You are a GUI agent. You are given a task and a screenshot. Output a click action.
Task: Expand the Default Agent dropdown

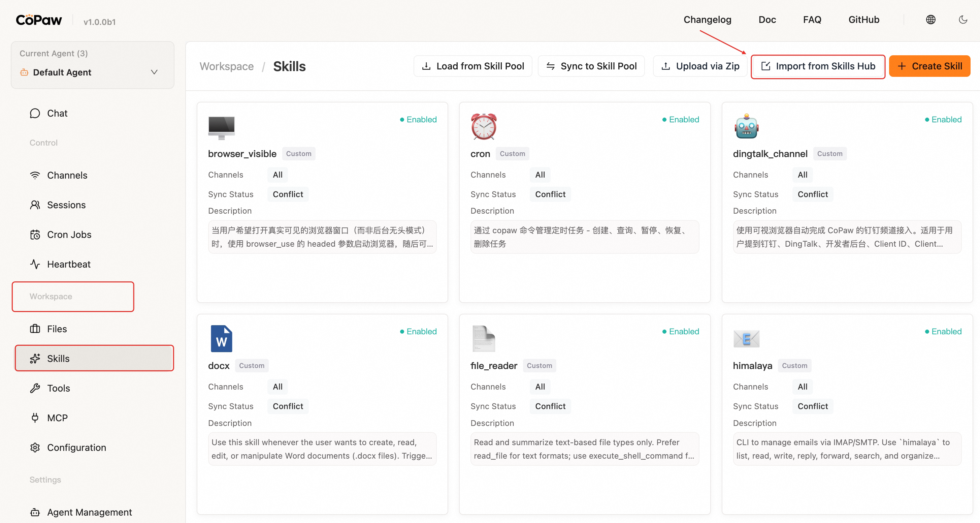(154, 72)
